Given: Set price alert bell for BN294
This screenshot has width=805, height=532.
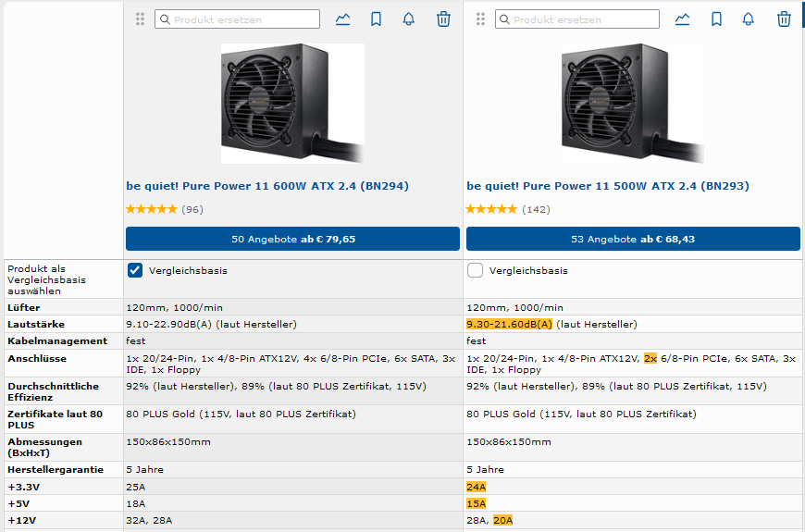Looking at the screenshot, I should pyautogui.click(x=409, y=19).
